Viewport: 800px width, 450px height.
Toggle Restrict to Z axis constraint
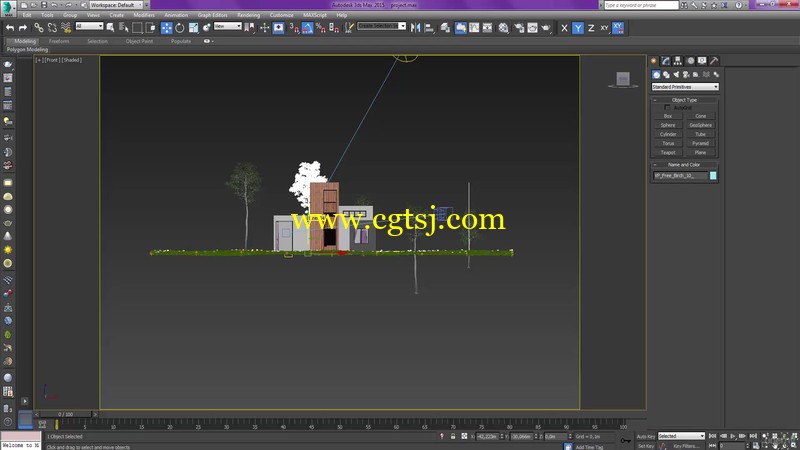(x=591, y=28)
